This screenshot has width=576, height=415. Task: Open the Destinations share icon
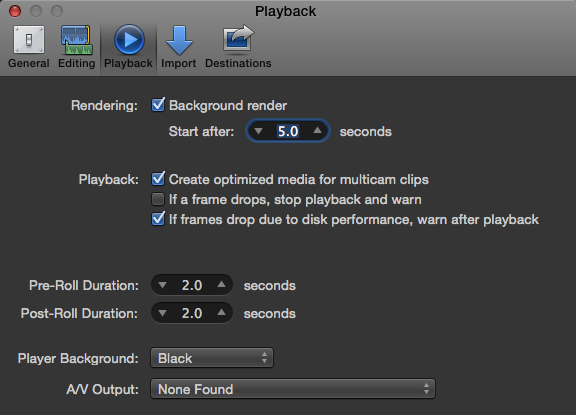(x=238, y=38)
